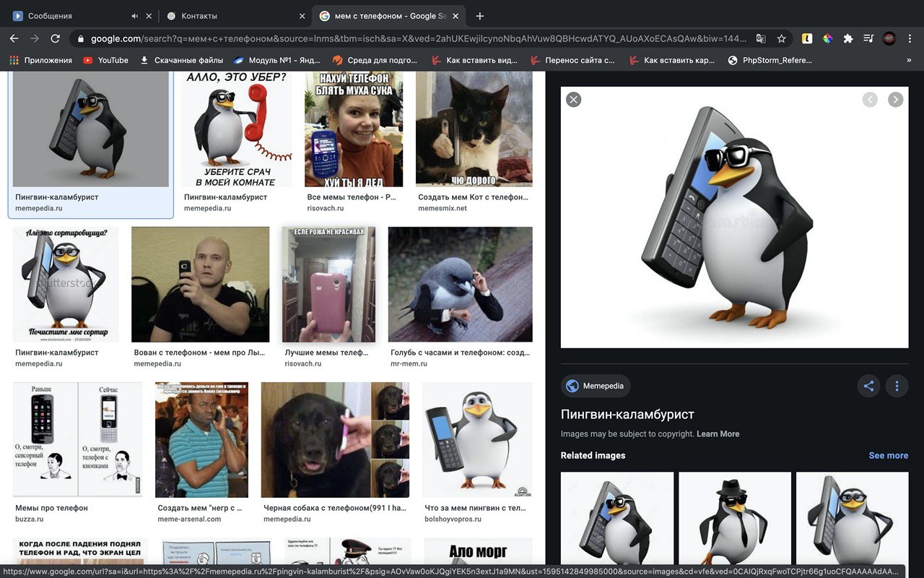Select Алё это сортировщица penguin thumbnail
Screen dimensions: 924x578
66,284
